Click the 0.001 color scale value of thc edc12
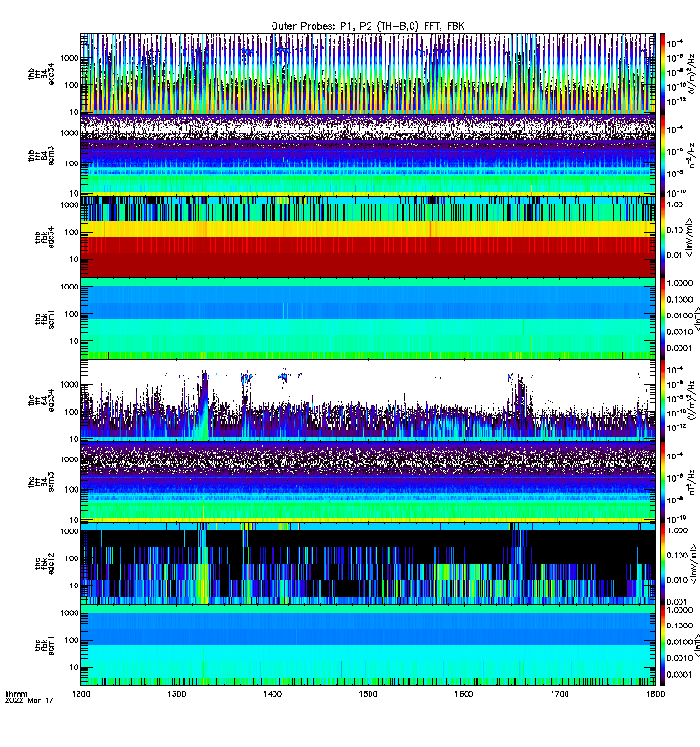This screenshot has width=700, height=747. click(x=678, y=601)
